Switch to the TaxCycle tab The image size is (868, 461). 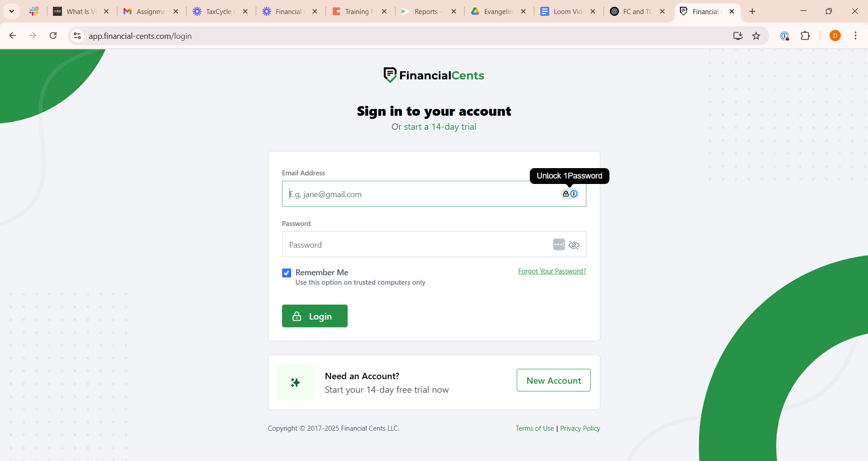pos(218,11)
